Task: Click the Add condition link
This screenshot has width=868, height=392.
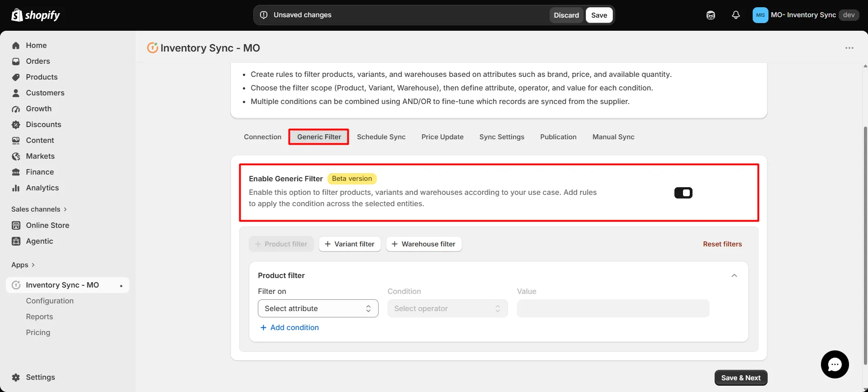Action: pyautogui.click(x=289, y=327)
